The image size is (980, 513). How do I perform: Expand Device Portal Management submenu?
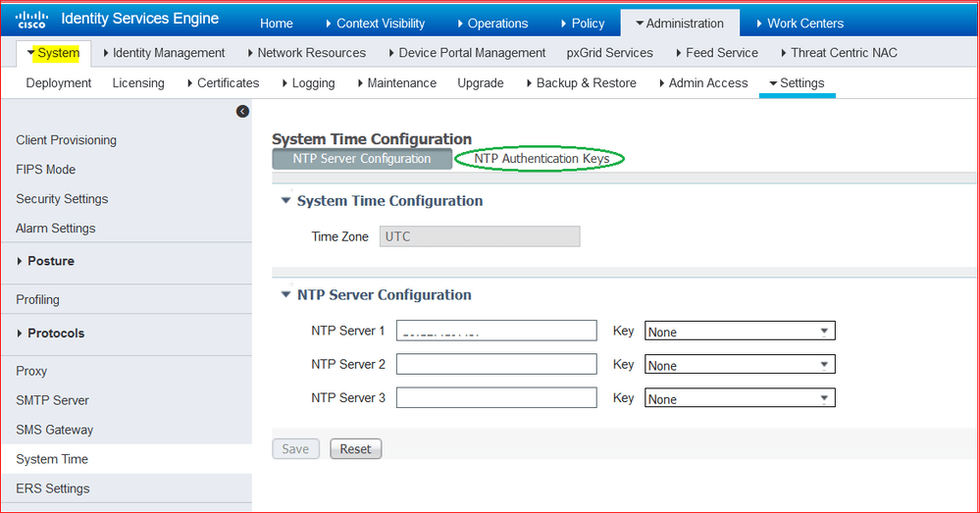467,53
